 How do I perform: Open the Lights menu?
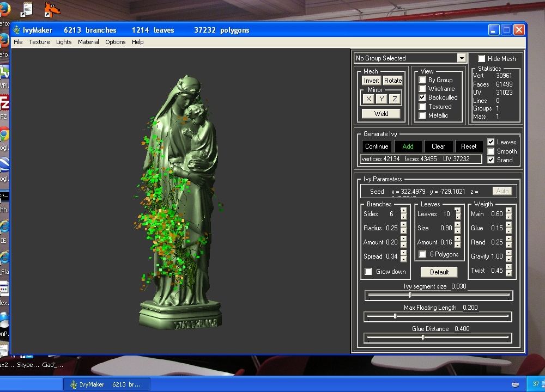(x=64, y=42)
